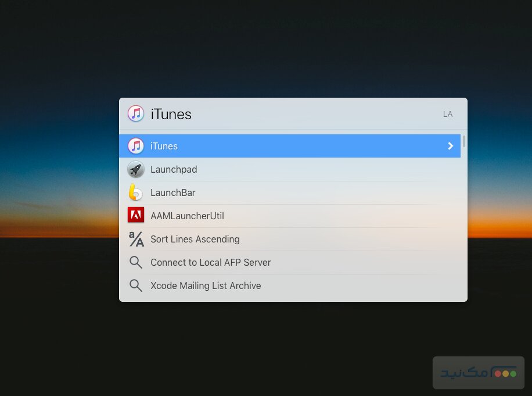Choose the Launchpad text entry
The height and width of the screenshot is (396, 532).
[174, 170]
